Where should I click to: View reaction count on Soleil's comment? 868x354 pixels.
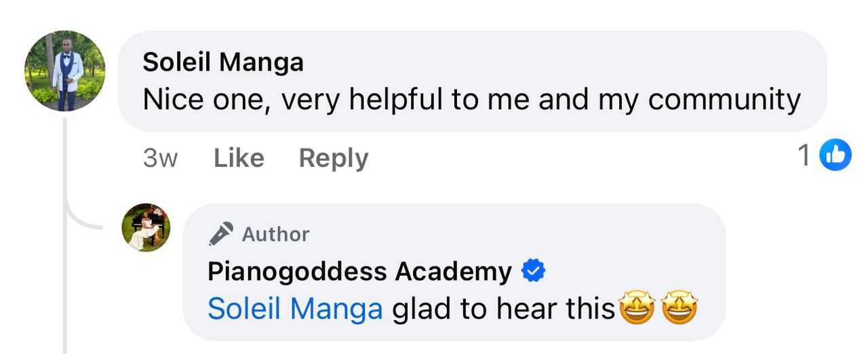pos(804,156)
